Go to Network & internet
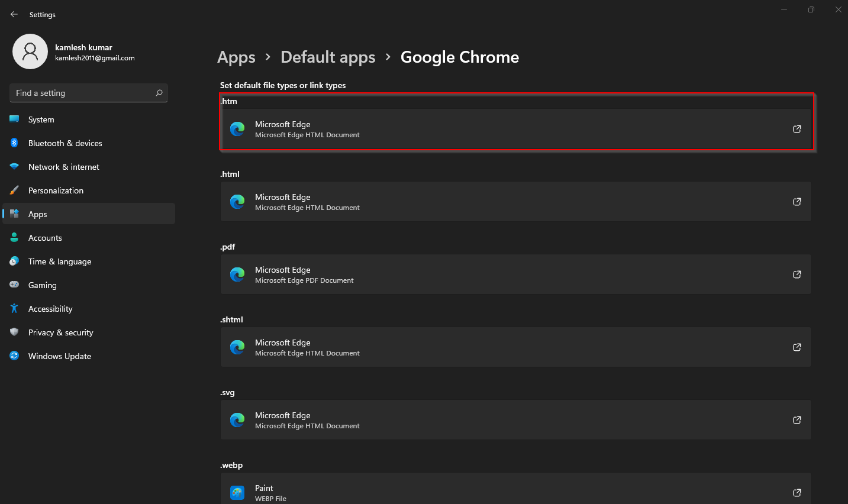Screen dimensions: 848x504 click(x=89, y=167)
